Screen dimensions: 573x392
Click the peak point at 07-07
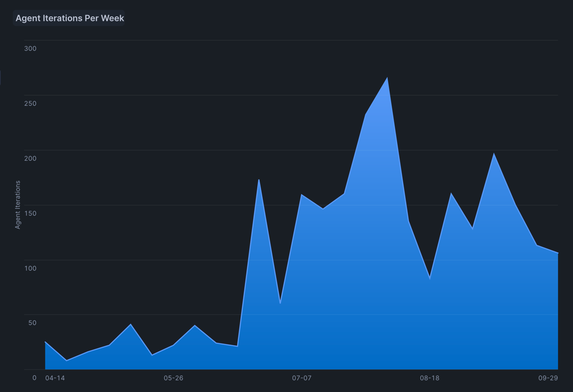[x=302, y=194]
